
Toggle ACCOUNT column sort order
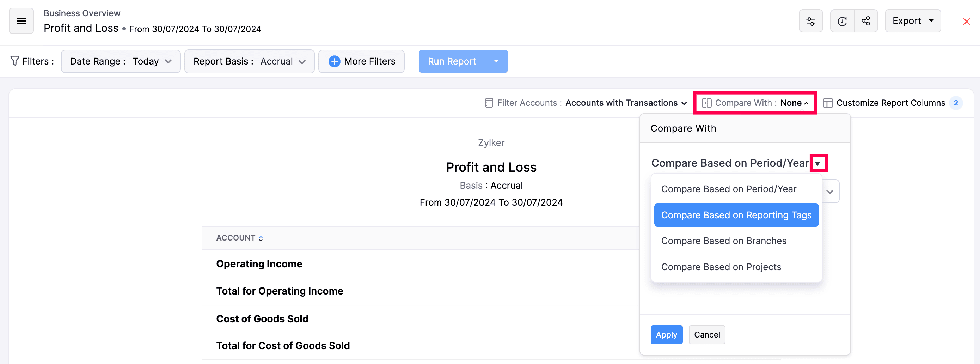pos(261,238)
